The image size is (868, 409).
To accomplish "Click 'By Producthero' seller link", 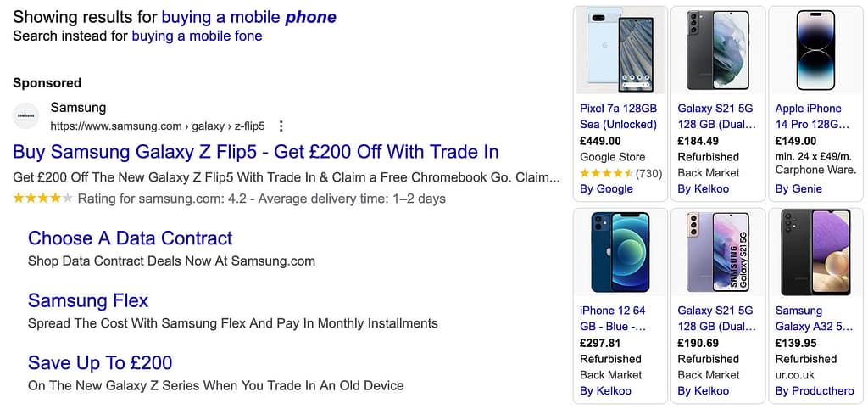I will click(813, 390).
